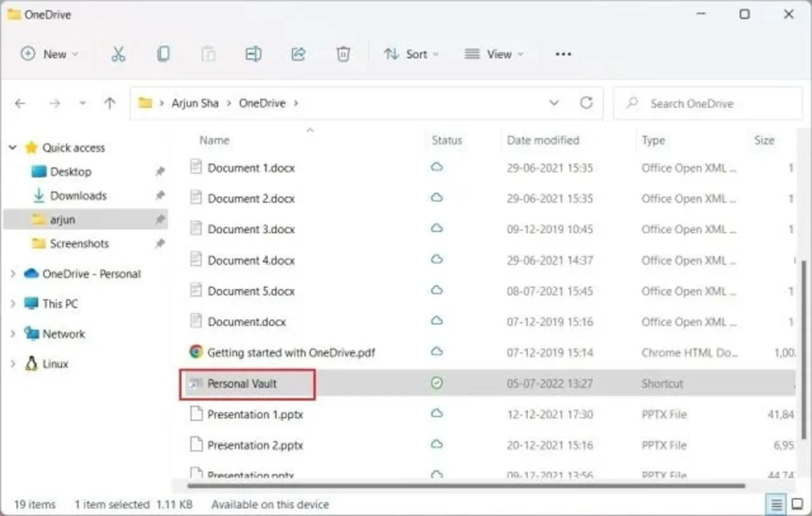Click the Getting started with OneDrive.pdf Chrome icon

pos(196,352)
